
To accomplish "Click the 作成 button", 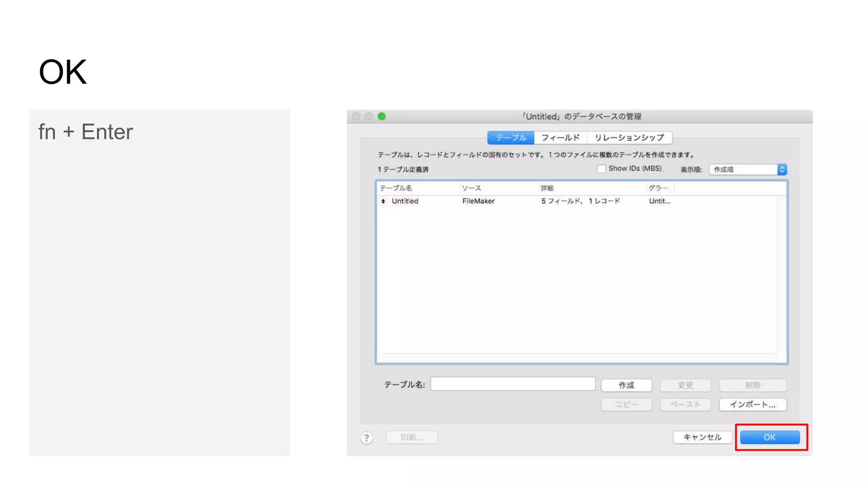I will (x=626, y=385).
